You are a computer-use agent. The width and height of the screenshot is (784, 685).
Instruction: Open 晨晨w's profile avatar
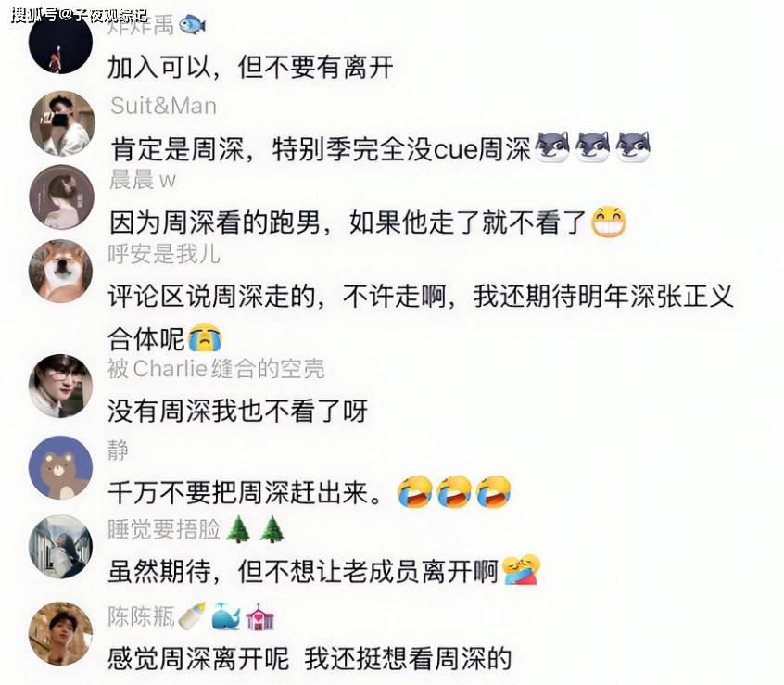point(61,197)
